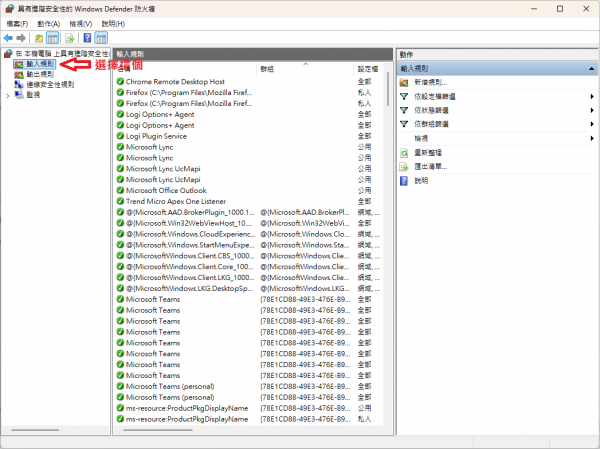Open the 動作(A) Action menu
Viewport: 600px width, 449px height.
click(48, 23)
